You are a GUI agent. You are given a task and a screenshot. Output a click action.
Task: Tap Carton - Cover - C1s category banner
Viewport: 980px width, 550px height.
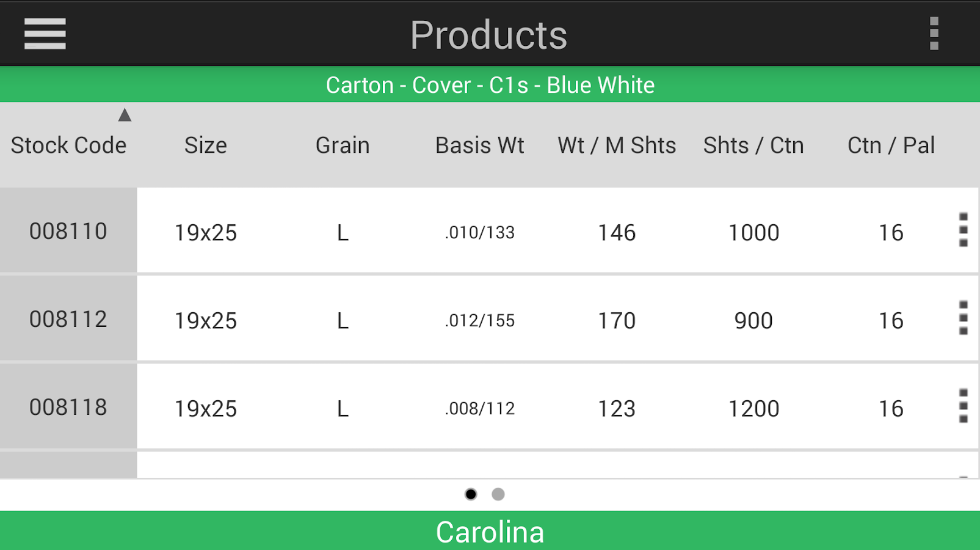tap(490, 85)
